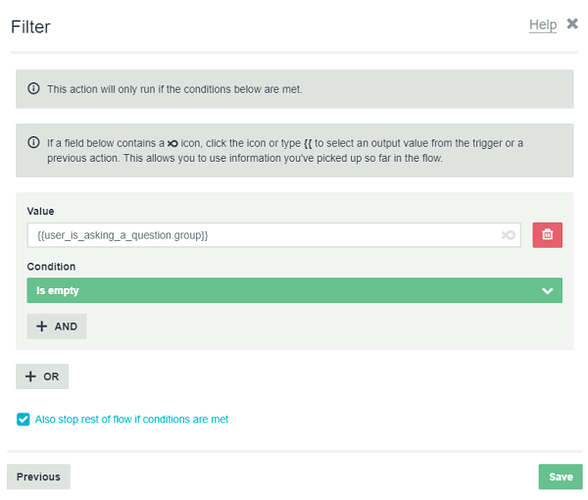Screen dimensions: 588x500
Task: Toggle the 'Also stop rest of flow' checkbox
Action: click(23, 419)
